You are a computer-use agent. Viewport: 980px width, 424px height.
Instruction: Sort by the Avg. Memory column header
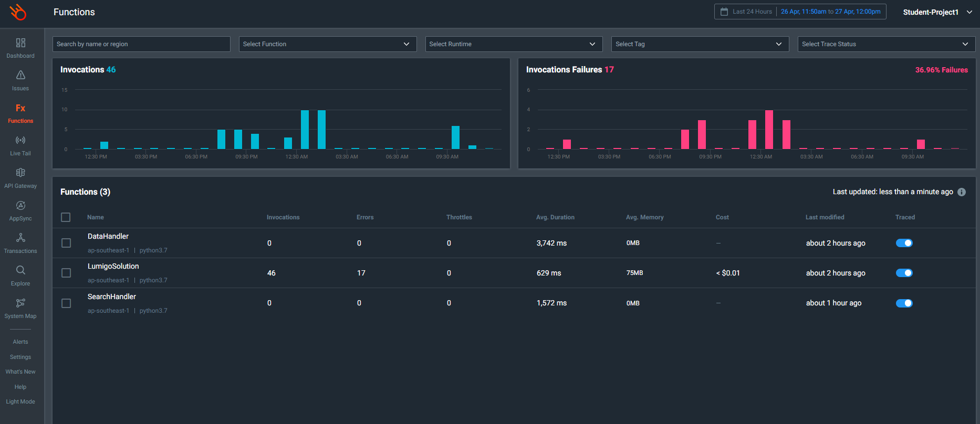coord(645,217)
